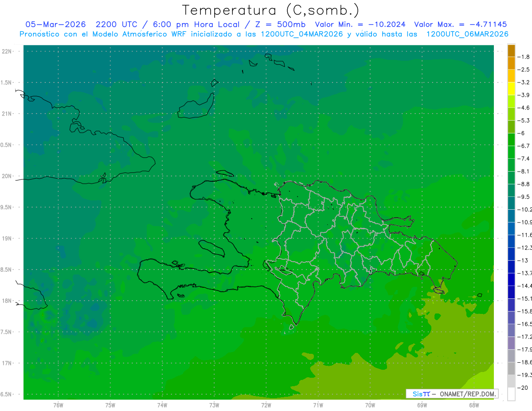Click the "70W" longitude label
This screenshot has height=411, width=532.
coord(370,405)
